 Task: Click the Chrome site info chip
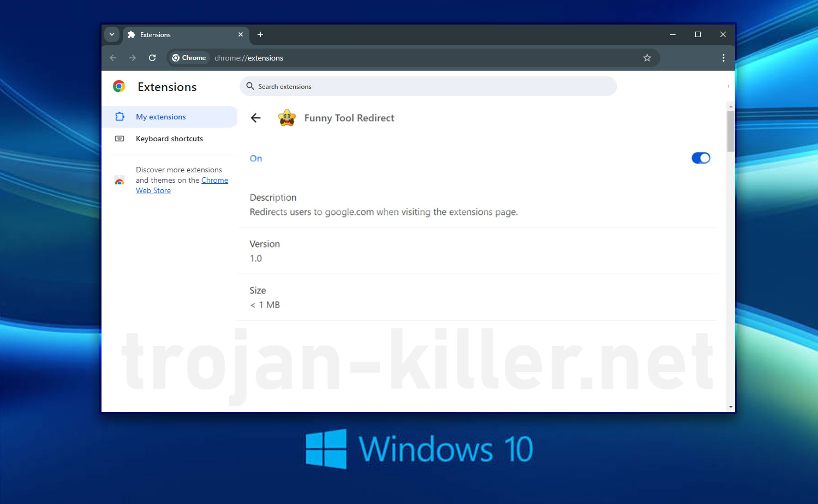point(189,58)
